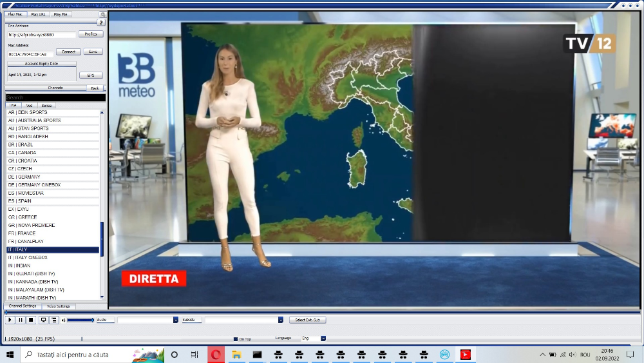644x363 pixels.
Task: Click the channel Search box
Action: point(55,97)
